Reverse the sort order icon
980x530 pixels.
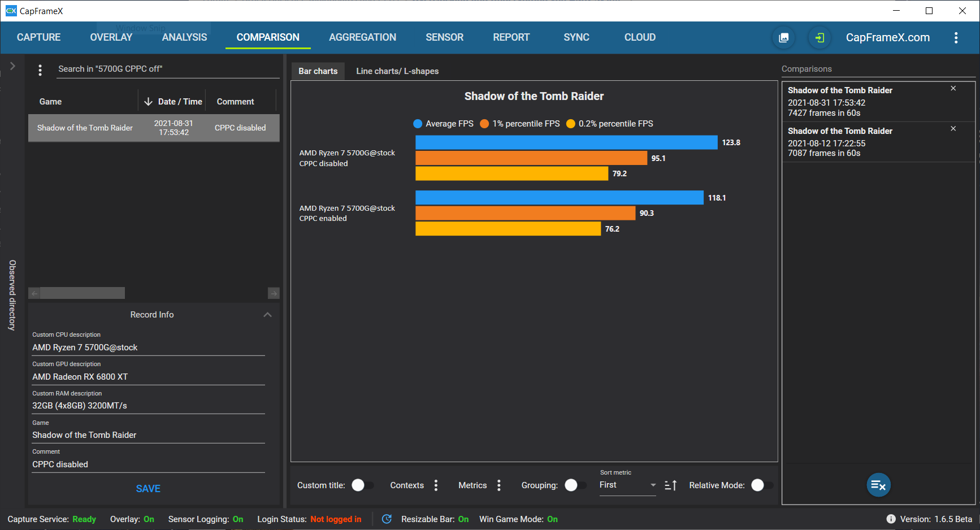click(670, 485)
